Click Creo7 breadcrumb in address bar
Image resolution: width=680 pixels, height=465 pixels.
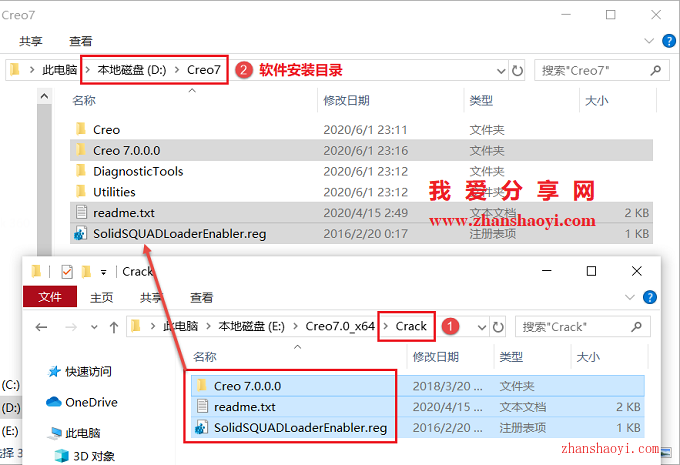(x=204, y=70)
